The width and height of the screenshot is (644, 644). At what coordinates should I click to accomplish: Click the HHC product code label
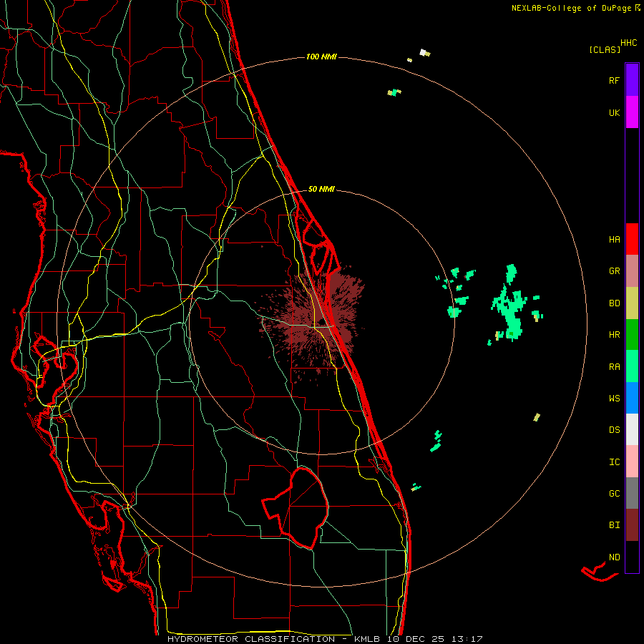click(x=629, y=43)
